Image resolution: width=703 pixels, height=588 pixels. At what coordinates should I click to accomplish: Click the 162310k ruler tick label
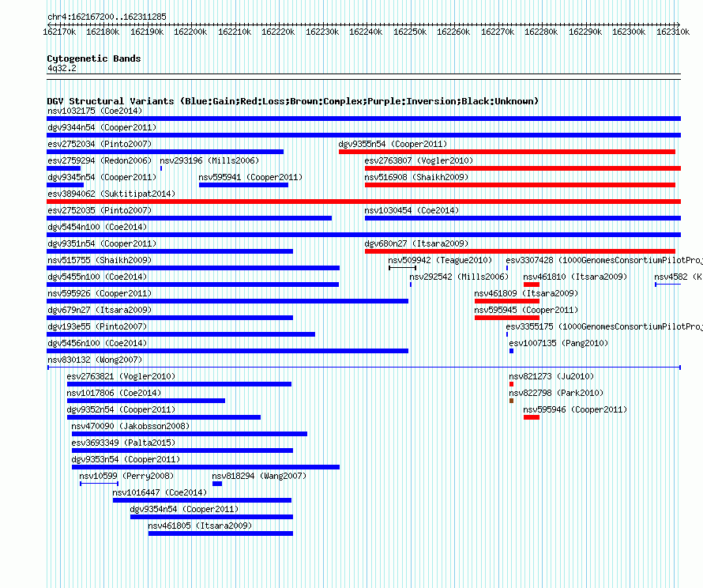tap(673, 32)
